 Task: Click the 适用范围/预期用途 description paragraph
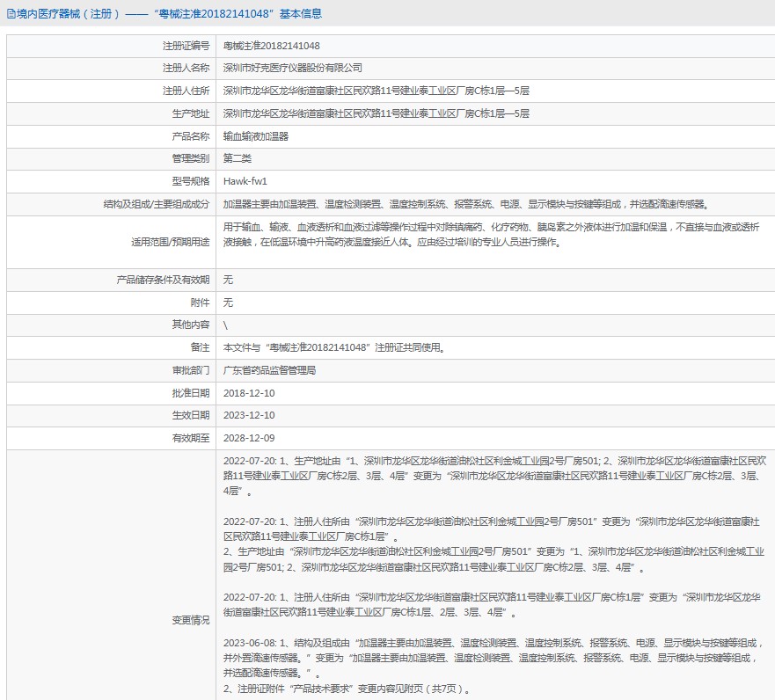(x=493, y=234)
